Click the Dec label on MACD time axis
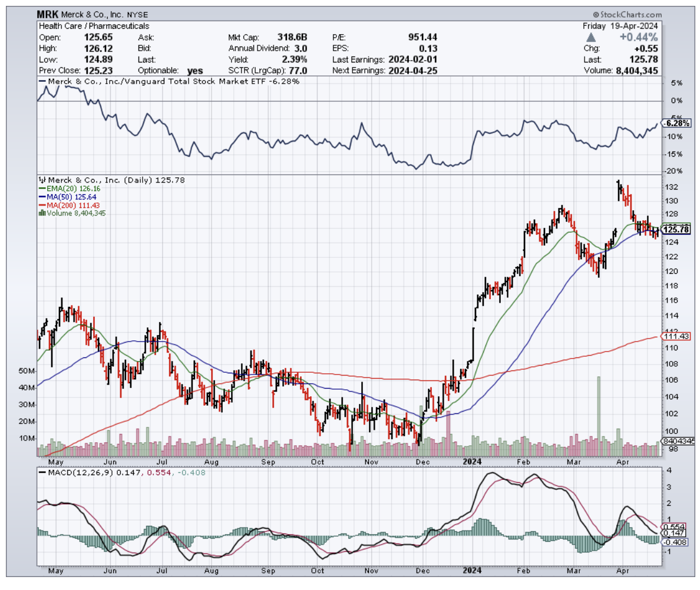This screenshot has width=700, height=590. tap(421, 571)
